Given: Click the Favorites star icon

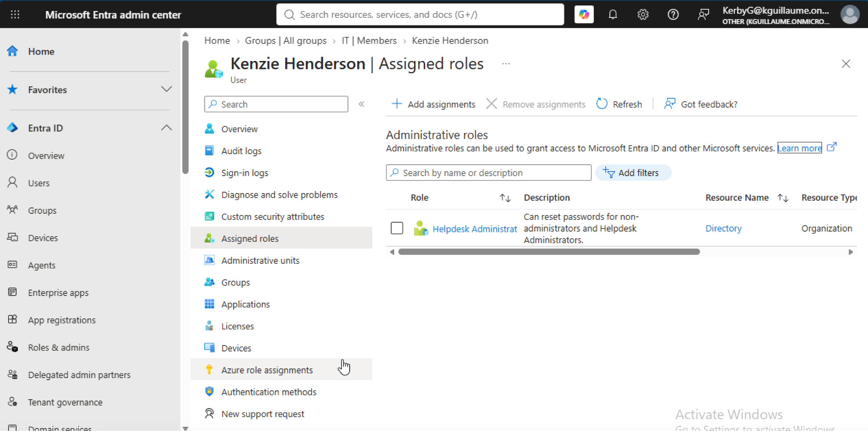Looking at the screenshot, I should 12,89.
